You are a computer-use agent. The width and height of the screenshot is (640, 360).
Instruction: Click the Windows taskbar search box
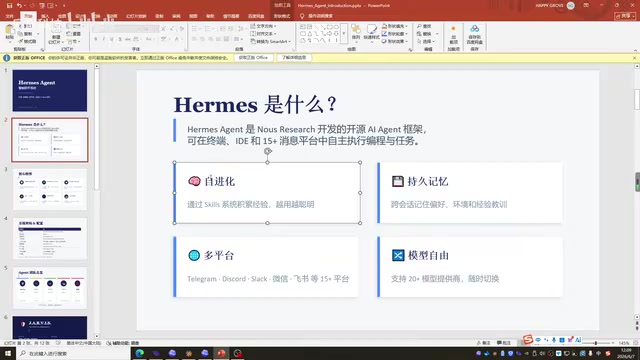pyautogui.click(x=73, y=353)
